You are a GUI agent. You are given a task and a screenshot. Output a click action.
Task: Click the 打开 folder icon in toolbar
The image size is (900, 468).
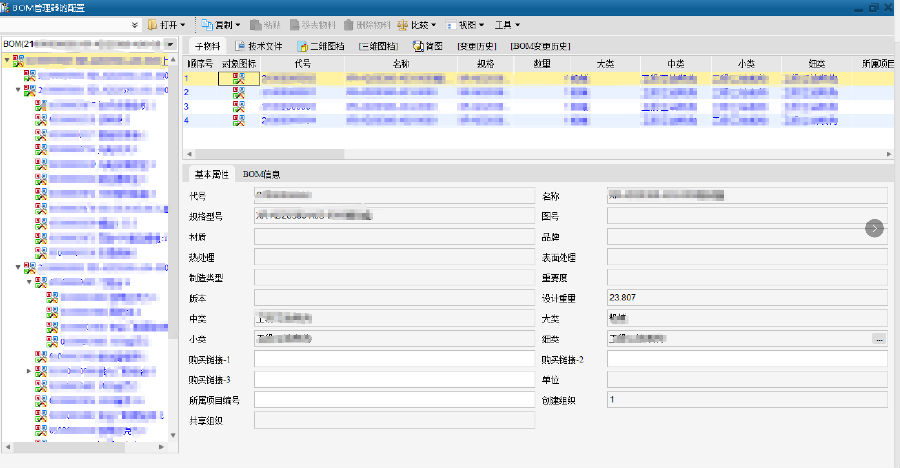click(x=153, y=24)
